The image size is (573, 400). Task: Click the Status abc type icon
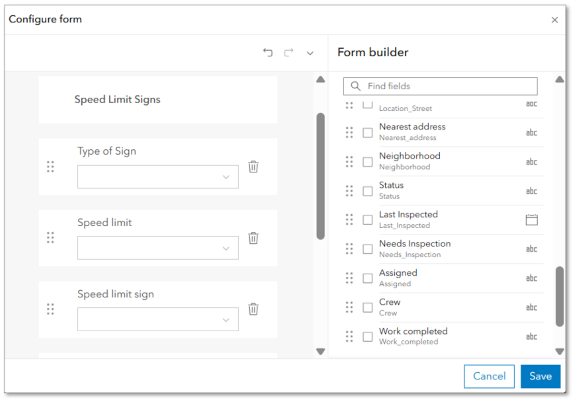point(531,191)
